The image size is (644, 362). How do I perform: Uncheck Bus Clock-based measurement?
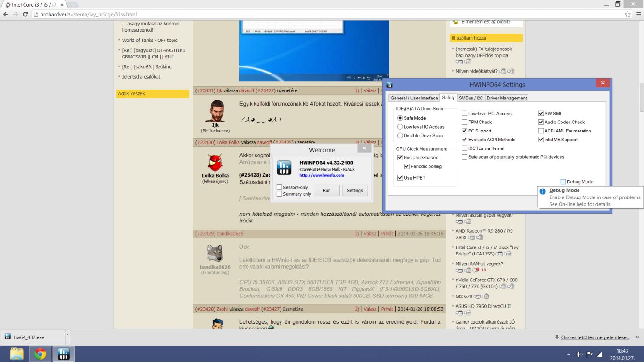click(x=400, y=158)
